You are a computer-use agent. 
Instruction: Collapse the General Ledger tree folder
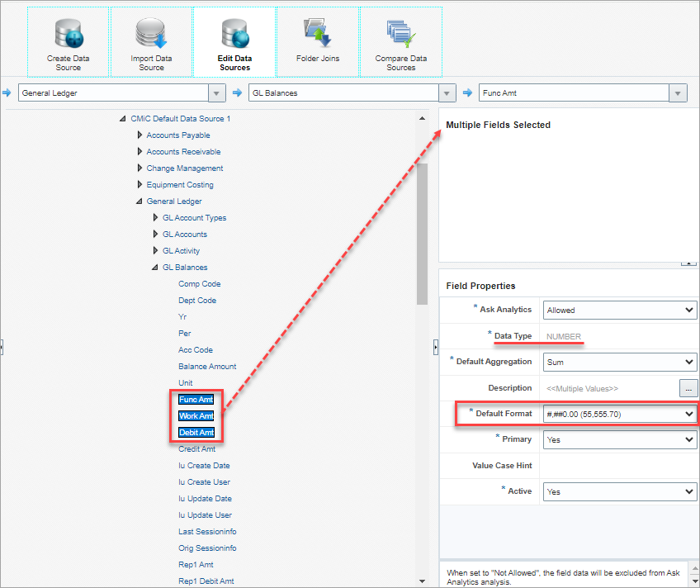[x=140, y=202]
